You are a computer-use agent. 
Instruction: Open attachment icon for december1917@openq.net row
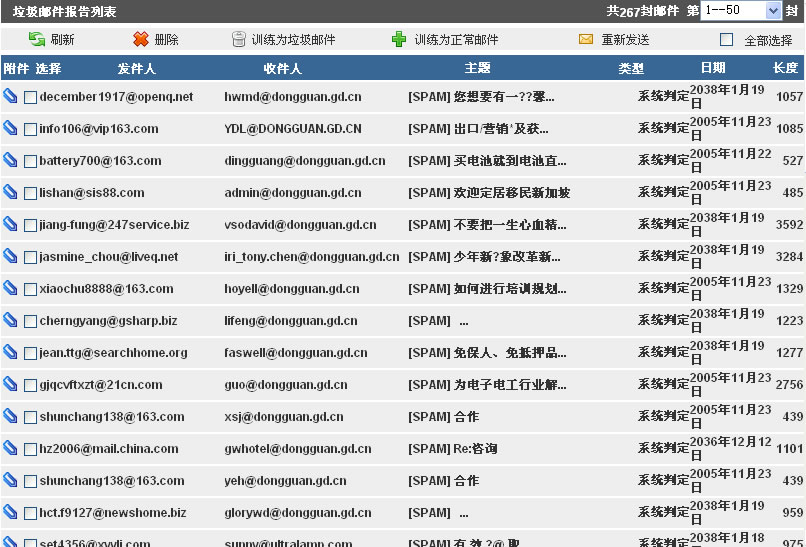(x=10, y=97)
